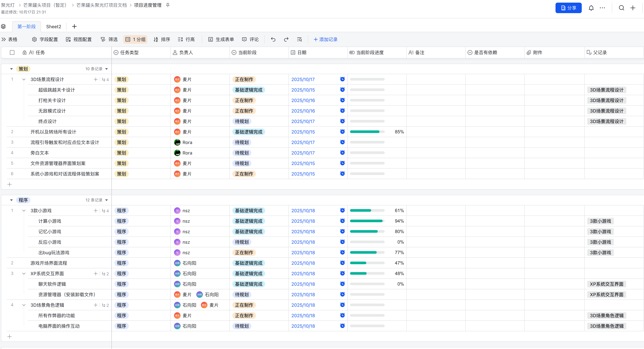Click the pin icon beside 项目进度管理
Viewport: 644px width, 349px height.
[168, 5]
